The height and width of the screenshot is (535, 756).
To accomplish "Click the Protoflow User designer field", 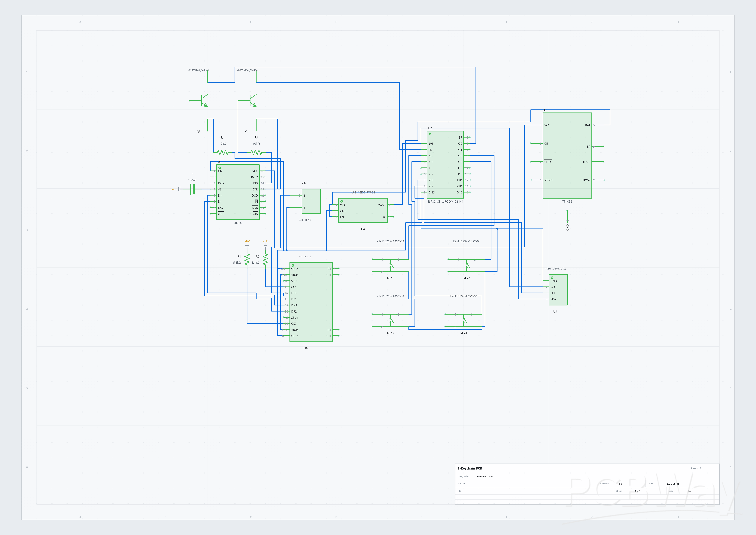I will click(x=484, y=477).
